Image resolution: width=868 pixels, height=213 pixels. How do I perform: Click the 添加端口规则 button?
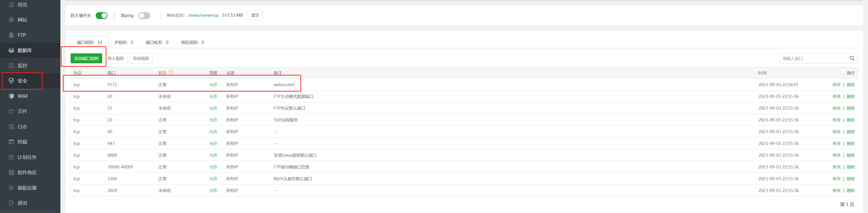(x=86, y=58)
